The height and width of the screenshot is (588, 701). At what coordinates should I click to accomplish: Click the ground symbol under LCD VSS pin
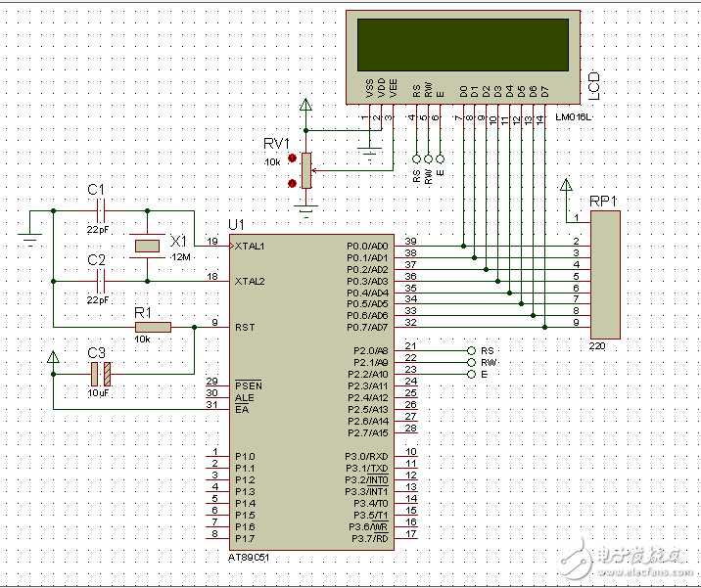[x=370, y=154]
